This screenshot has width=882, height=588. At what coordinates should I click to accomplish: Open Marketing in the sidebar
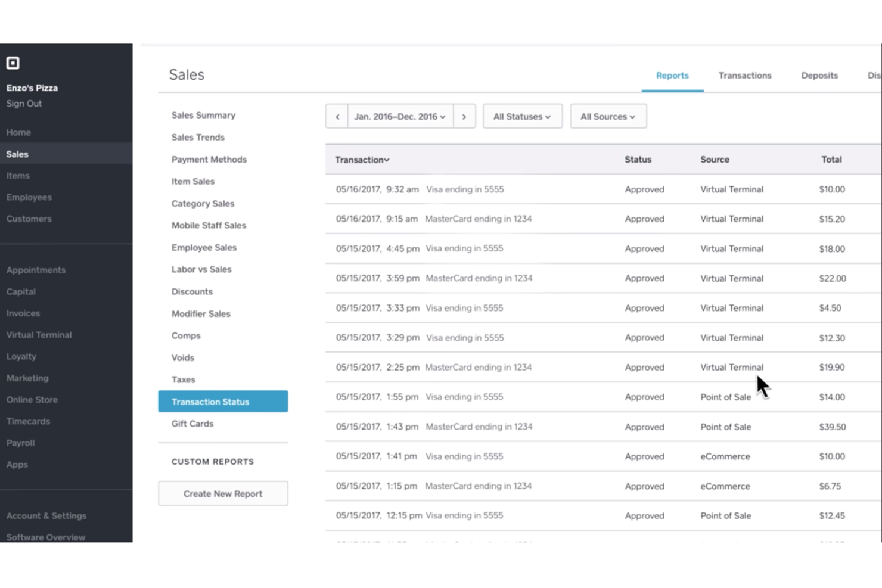point(27,378)
